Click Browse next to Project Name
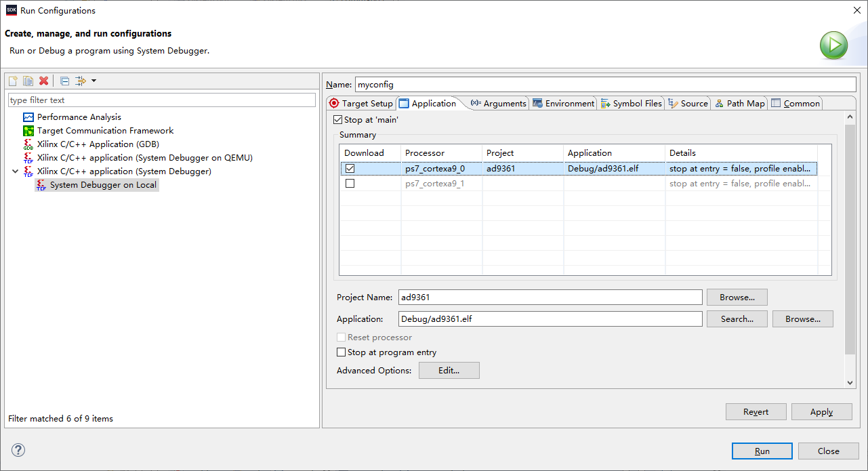 pyautogui.click(x=737, y=298)
